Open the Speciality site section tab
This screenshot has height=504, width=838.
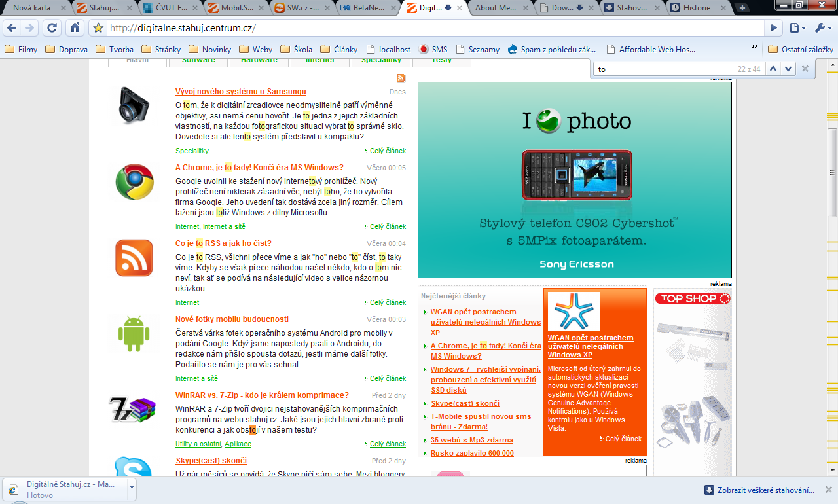(x=381, y=62)
